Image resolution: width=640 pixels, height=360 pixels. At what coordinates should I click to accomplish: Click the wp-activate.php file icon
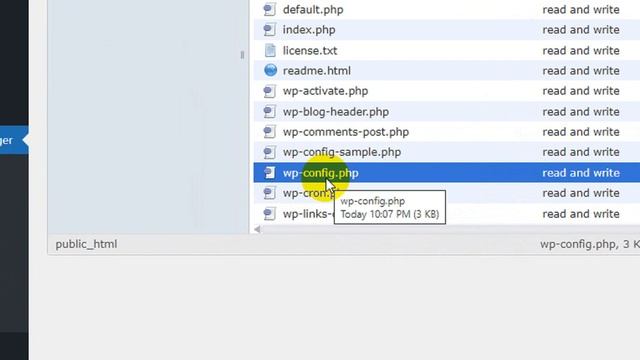tap(269, 91)
